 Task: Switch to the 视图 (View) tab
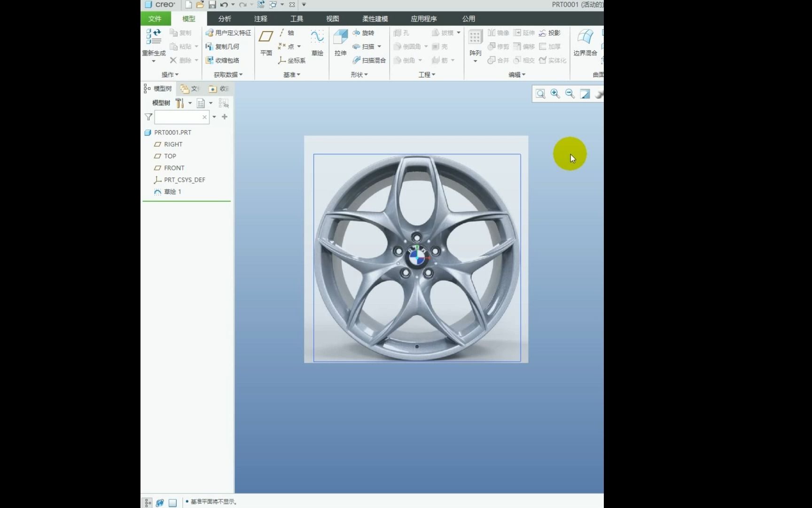point(333,19)
